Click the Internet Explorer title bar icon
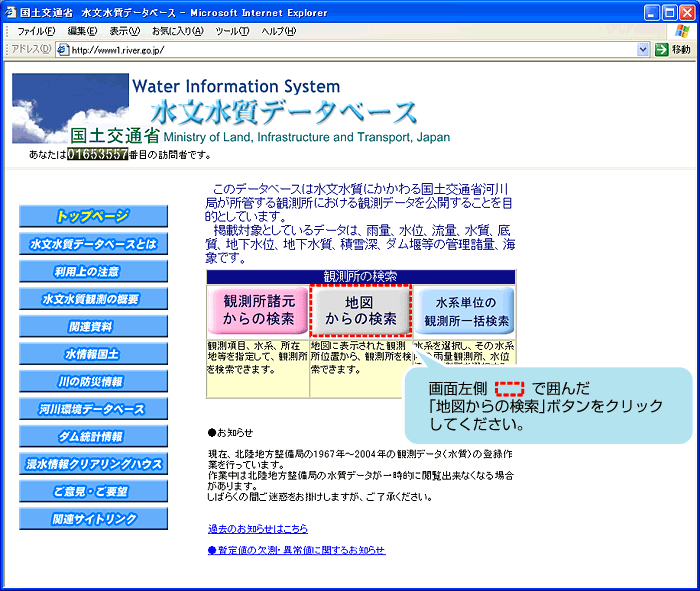 [x=11, y=11]
